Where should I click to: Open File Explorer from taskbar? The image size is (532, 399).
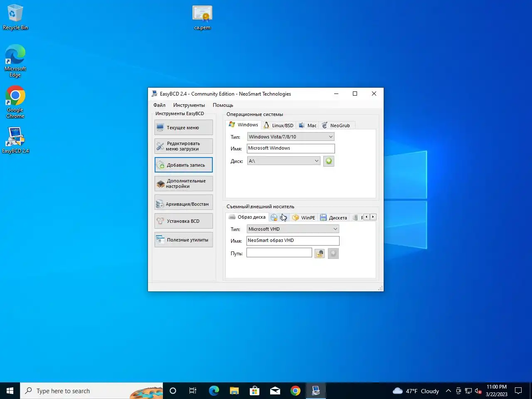234,391
